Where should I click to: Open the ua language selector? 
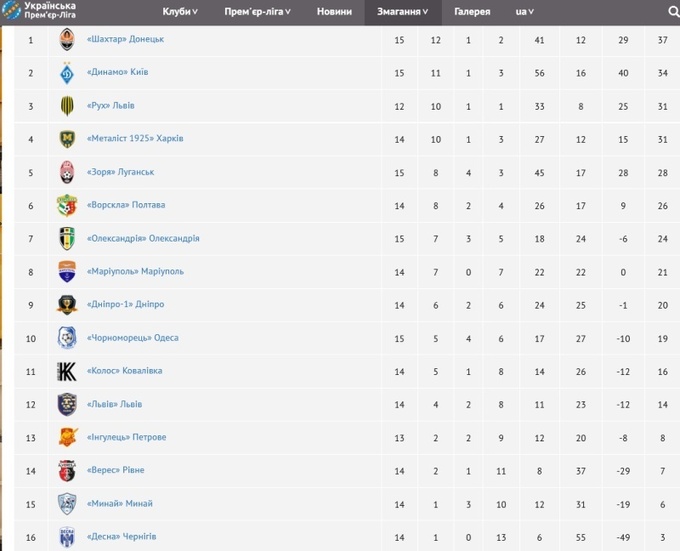[524, 12]
